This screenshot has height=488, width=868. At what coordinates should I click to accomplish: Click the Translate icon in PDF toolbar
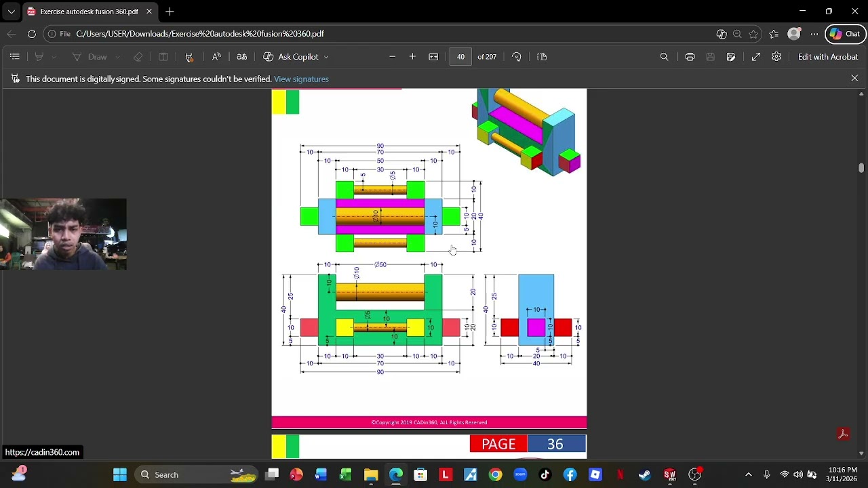point(241,57)
